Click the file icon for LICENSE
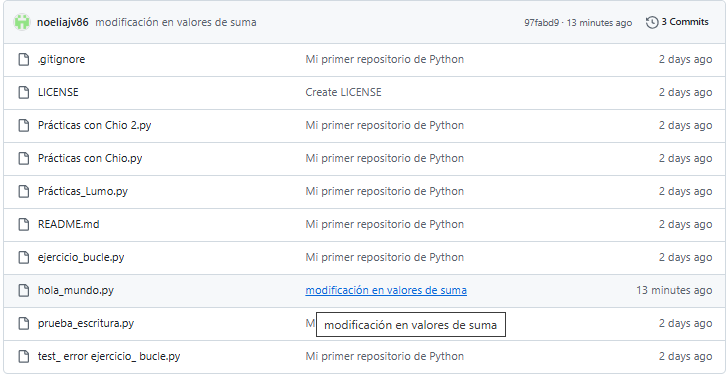Screen dimensions: 726x374 tap(24, 93)
